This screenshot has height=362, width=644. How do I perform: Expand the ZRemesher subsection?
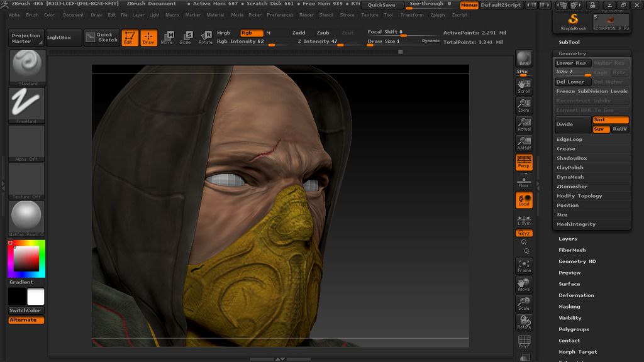click(x=572, y=186)
